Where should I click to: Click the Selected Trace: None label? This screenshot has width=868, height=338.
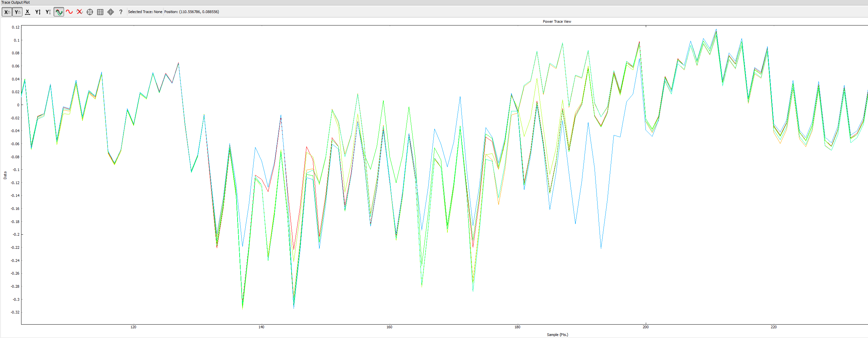pos(145,12)
